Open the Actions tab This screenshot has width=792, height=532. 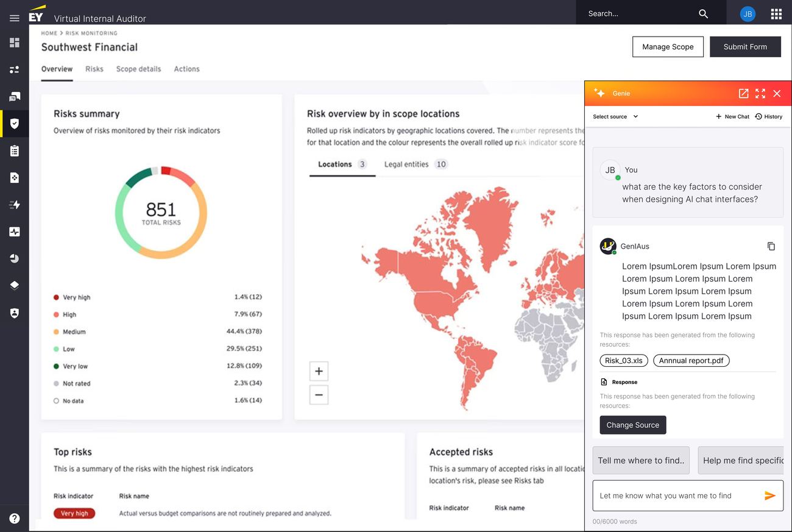pyautogui.click(x=186, y=69)
